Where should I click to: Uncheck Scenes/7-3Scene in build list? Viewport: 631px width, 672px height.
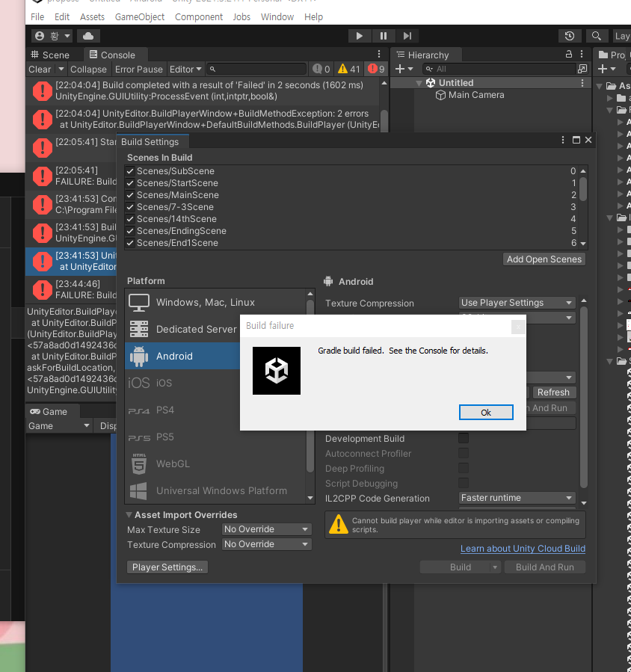(x=130, y=206)
